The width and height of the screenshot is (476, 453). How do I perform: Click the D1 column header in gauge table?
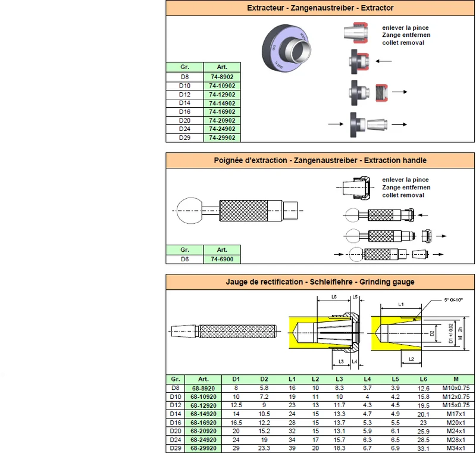pos(236,379)
